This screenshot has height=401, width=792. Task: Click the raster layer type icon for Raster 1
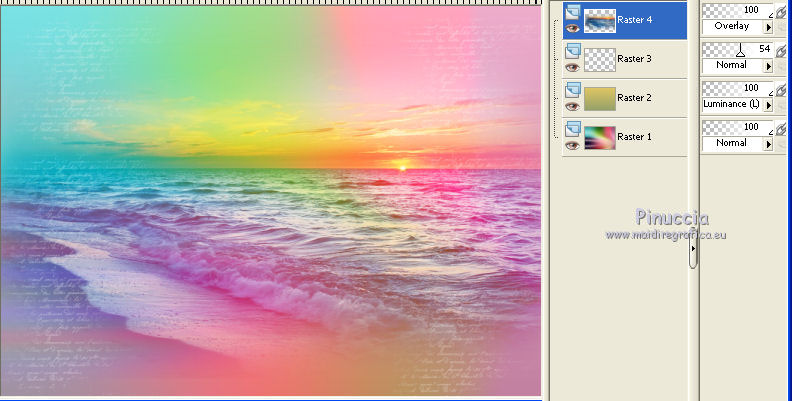[572, 129]
